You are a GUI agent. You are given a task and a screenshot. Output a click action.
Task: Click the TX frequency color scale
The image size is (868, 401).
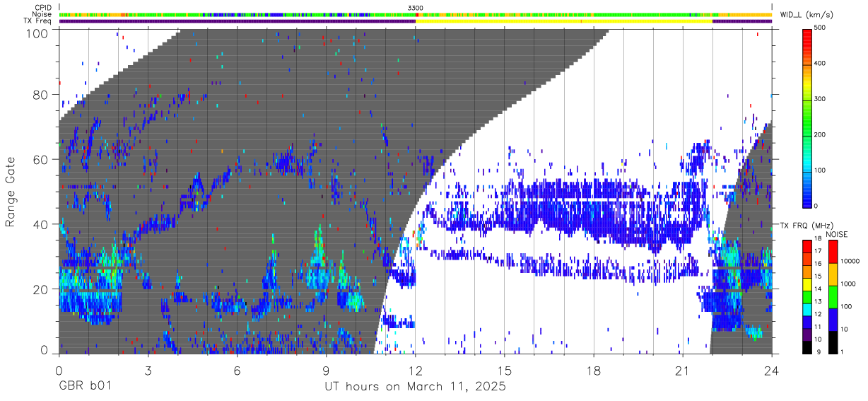click(808, 296)
